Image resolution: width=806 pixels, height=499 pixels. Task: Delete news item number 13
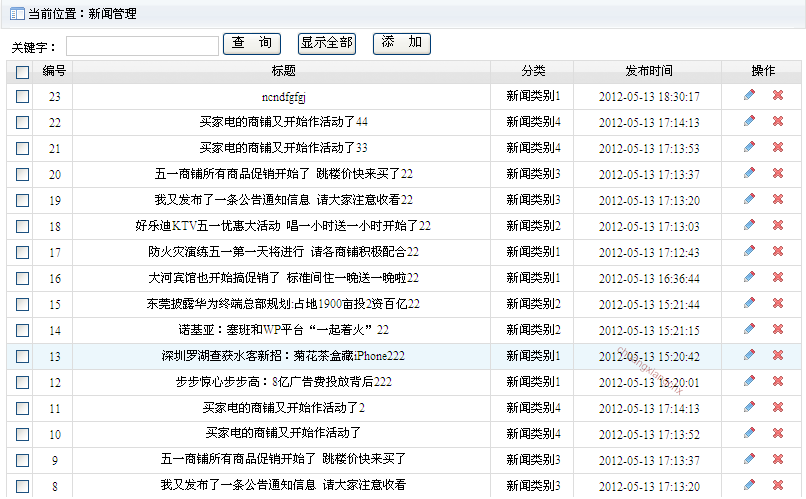[x=778, y=355]
